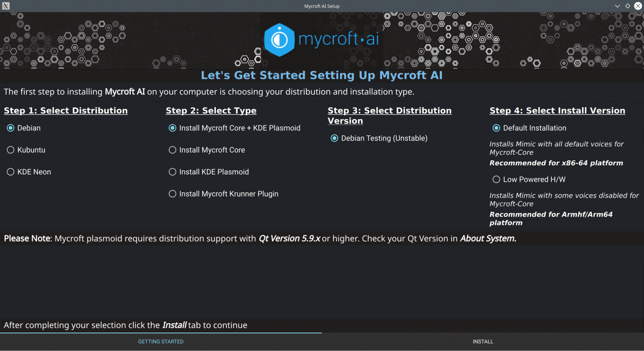Choose Kubuntu as the distribution
The height and width of the screenshot is (351, 644).
[10, 149]
